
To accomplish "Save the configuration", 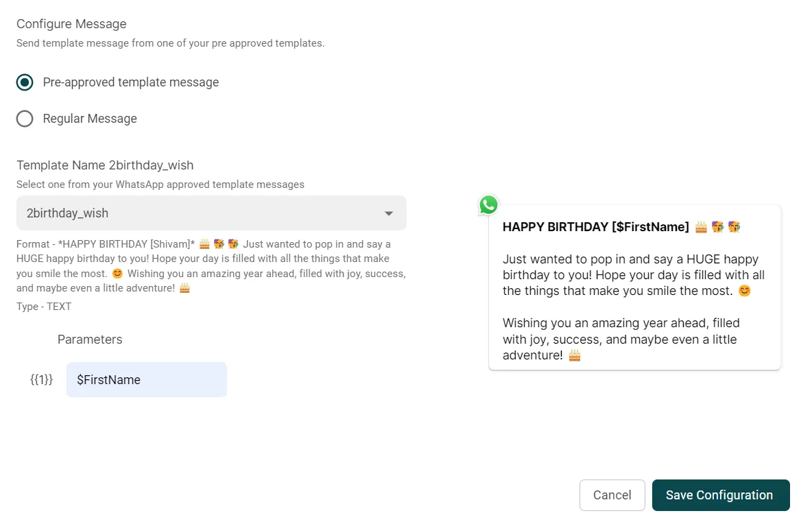I will (x=720, y=495).
